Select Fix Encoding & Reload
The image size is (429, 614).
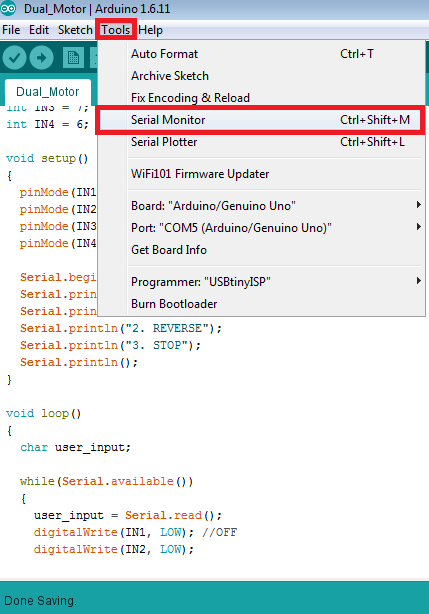tap(261, 98)
